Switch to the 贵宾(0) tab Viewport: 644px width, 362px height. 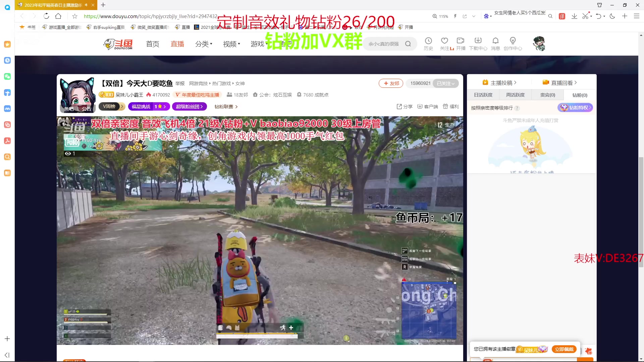547,95
